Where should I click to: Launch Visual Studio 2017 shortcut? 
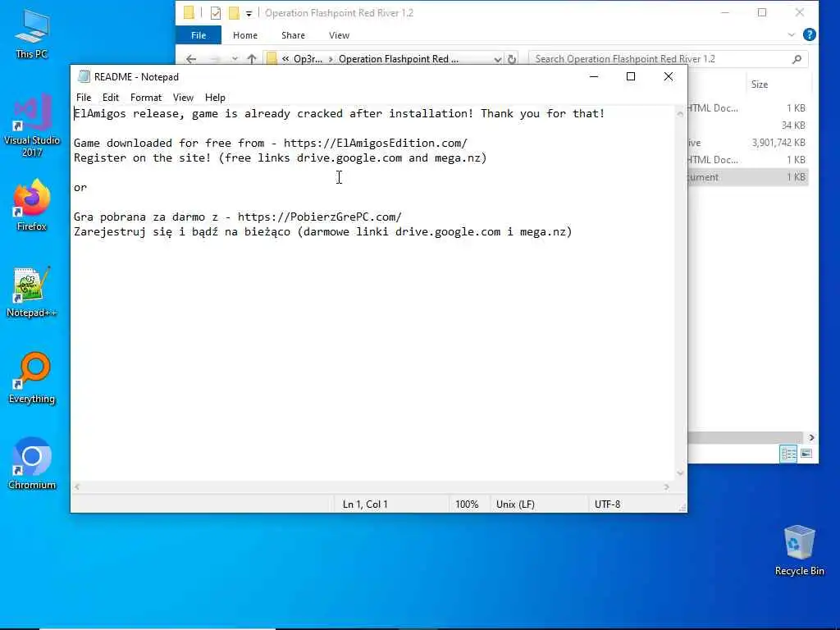32,125
